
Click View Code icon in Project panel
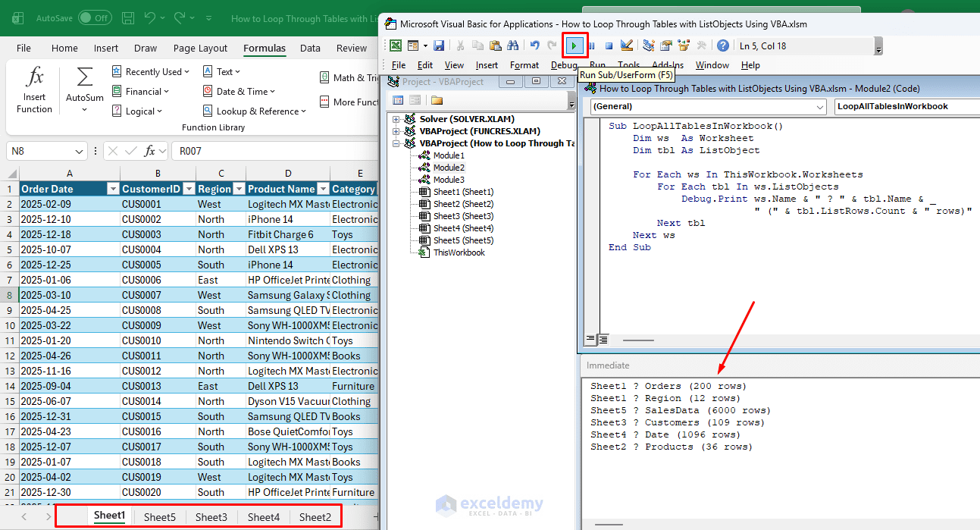point(398,100)
